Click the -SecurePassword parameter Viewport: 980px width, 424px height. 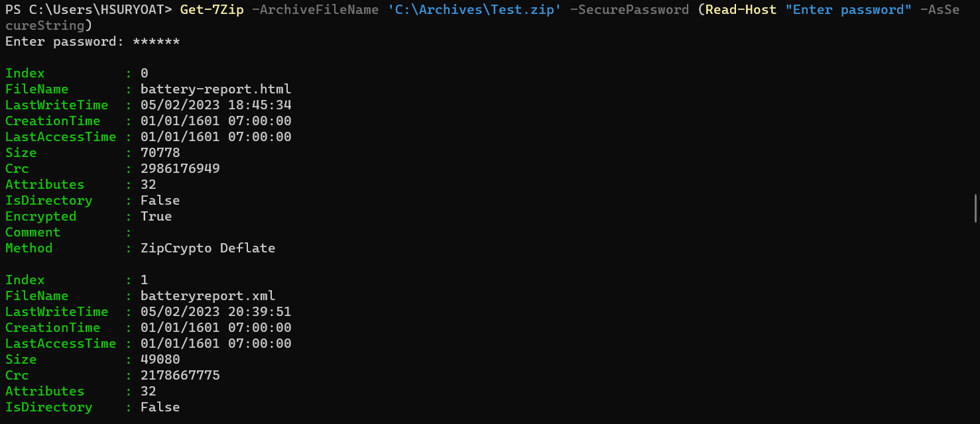point(629,10)
